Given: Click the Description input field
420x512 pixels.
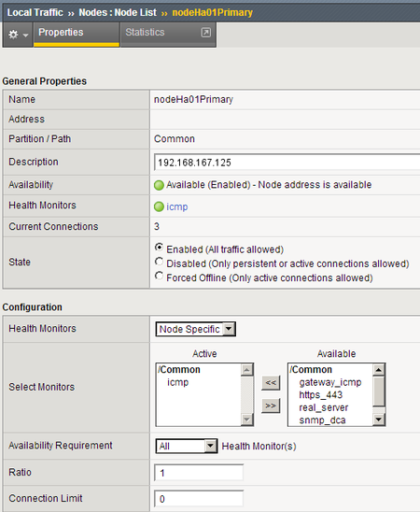Looking at the screenshot, I should 287,163.
